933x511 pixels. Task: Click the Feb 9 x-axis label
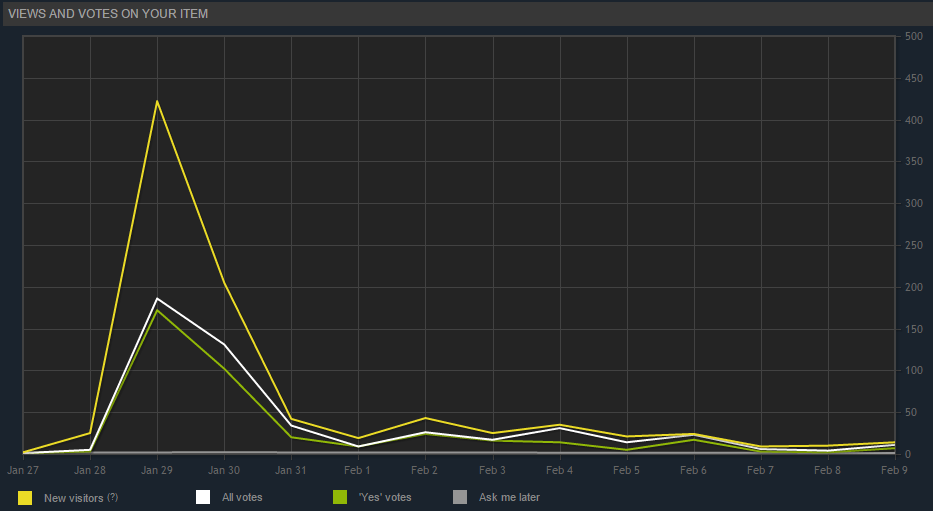(894, 470)
